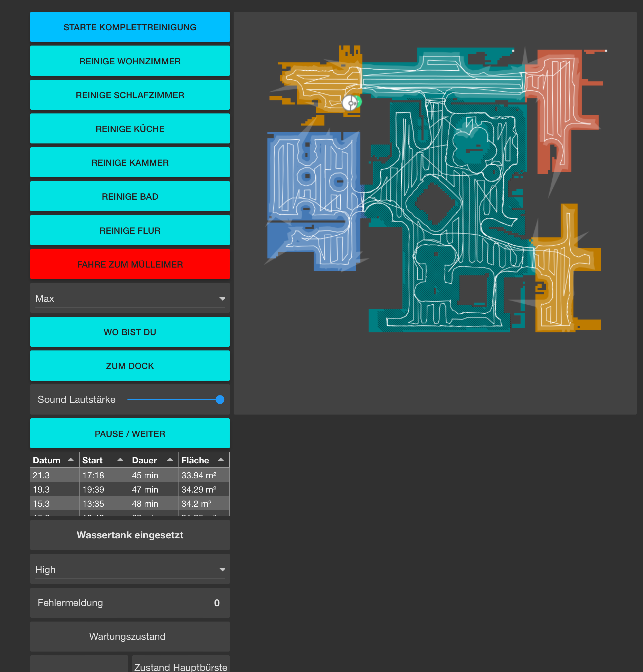Viewport: 643px width, 672px height.
Task: Locate robot using Wo bist du
Action: pyautogui.click(x=130, y=332)
